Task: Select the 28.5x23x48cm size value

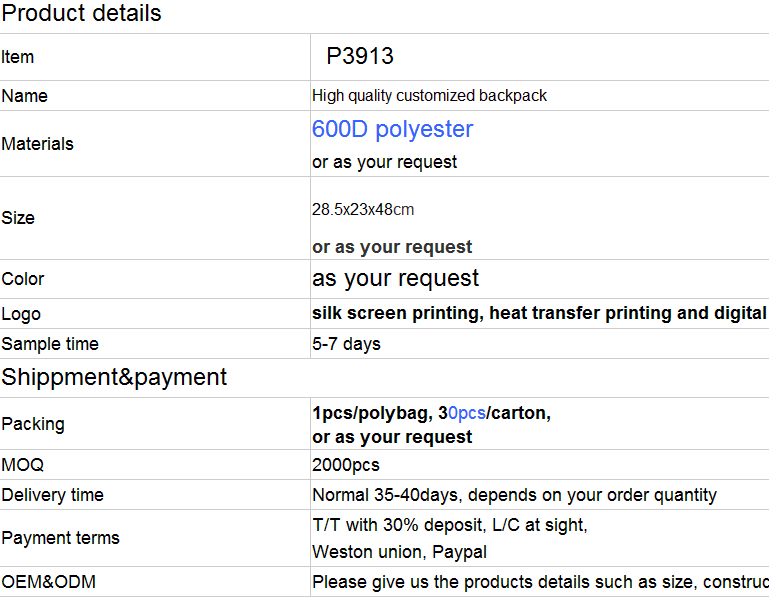Action: [363, 209]
